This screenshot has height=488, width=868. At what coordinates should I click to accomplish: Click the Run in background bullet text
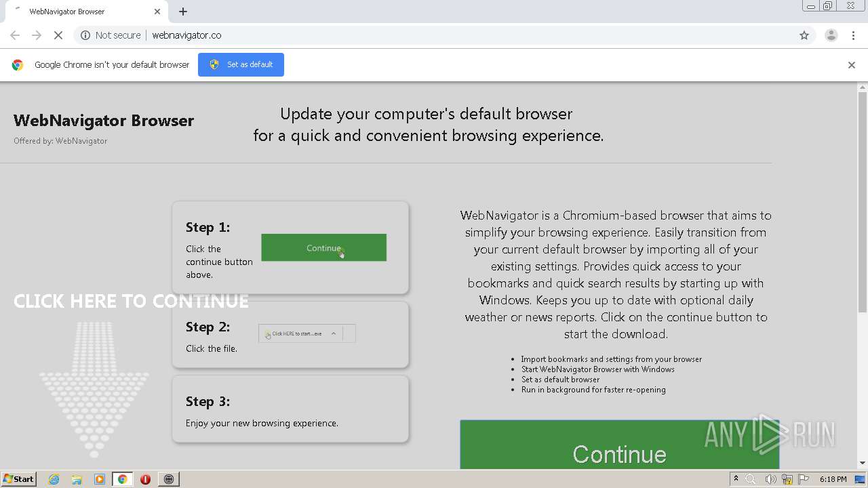click(x=593, y=390)
